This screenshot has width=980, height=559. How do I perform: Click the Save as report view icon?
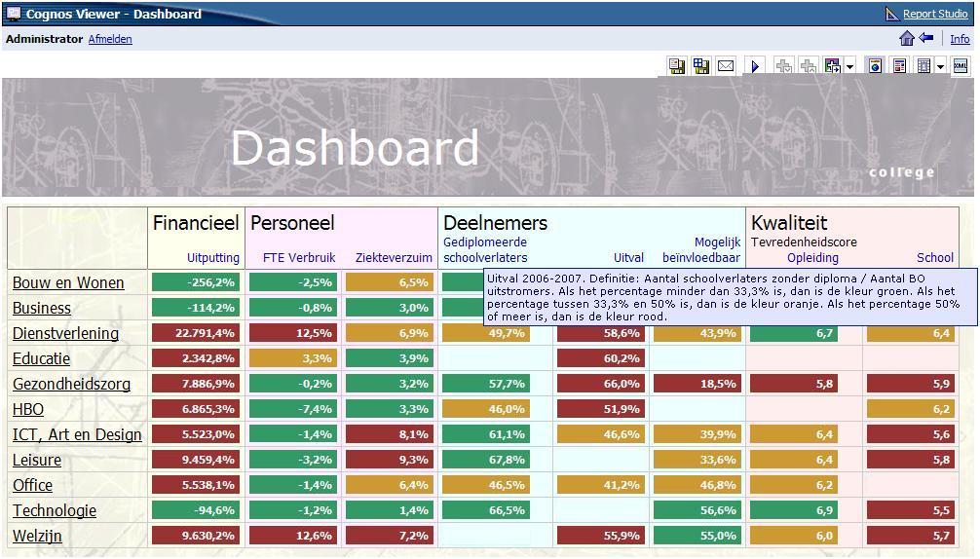point(700,65)
